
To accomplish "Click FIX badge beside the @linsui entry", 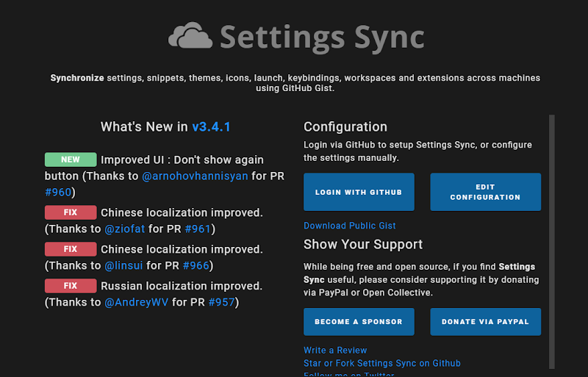I will pyautogui.click(x=71, y=249).
